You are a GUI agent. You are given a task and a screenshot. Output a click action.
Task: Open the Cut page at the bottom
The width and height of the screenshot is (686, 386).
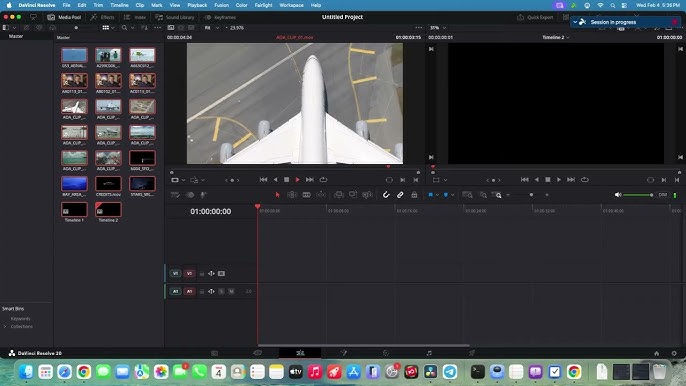[x=257, y=353]
